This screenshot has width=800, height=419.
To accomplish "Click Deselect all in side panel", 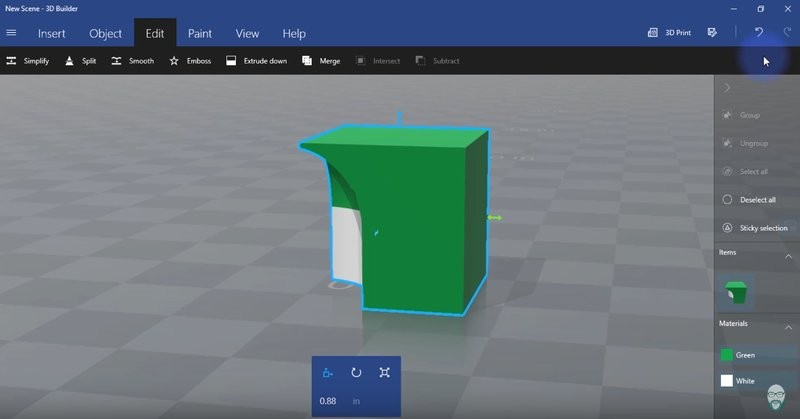I will pos(755,200).
